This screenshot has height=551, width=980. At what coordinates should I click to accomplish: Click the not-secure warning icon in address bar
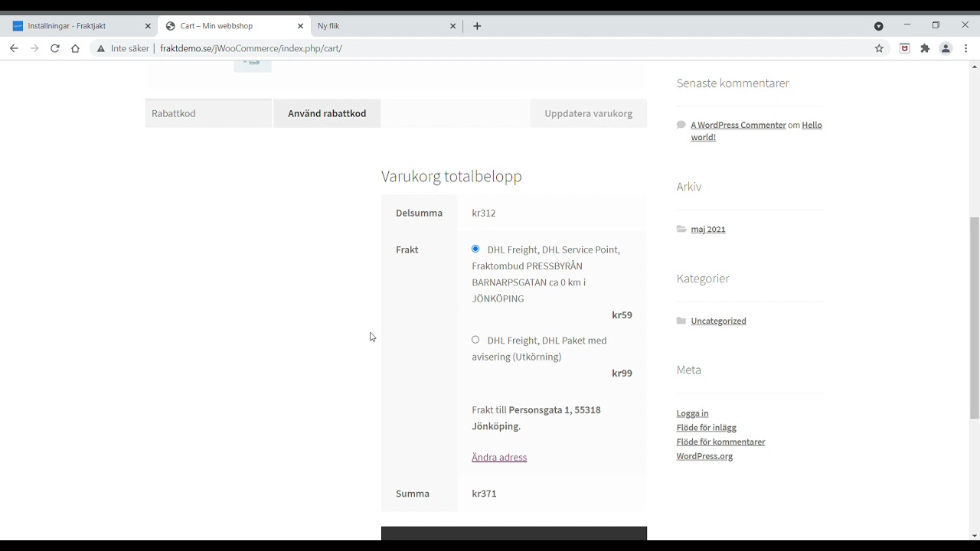(x=100, y=48)
